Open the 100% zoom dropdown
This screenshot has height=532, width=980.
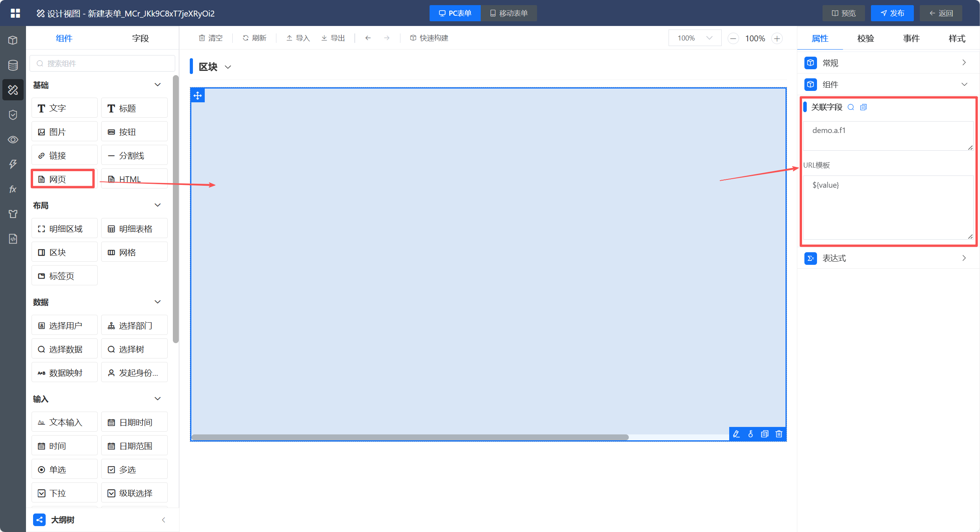click(x=695, y=38)
